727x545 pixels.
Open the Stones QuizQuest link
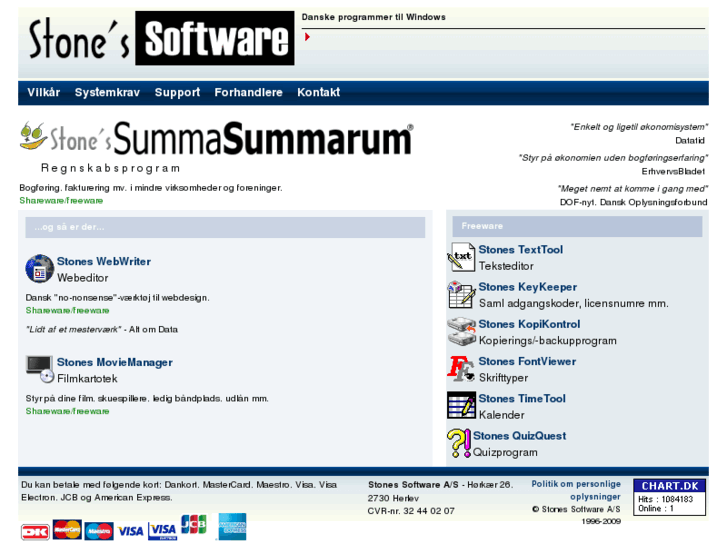(519, 436)
